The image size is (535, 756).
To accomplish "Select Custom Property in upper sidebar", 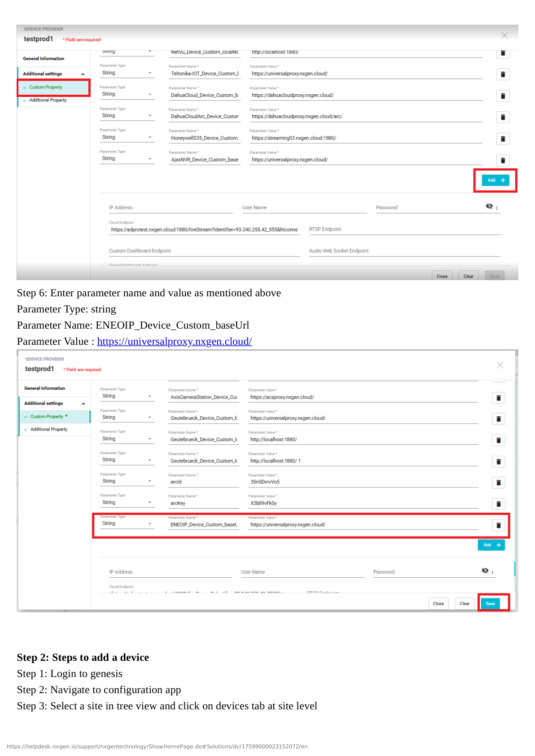I will click(46, 88).
